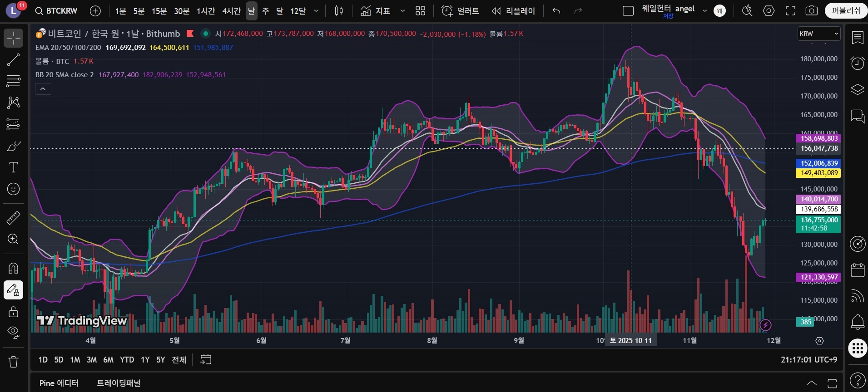Viewport: 868px width, 392px height.
Task: Open the BTCKRW symbol search
Action: [x=56, y=11]
